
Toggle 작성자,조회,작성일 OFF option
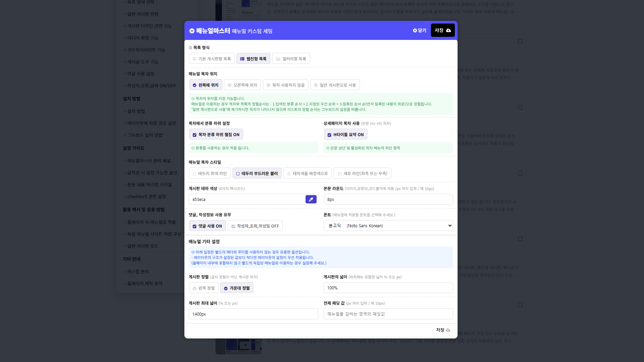coord(255,226)
